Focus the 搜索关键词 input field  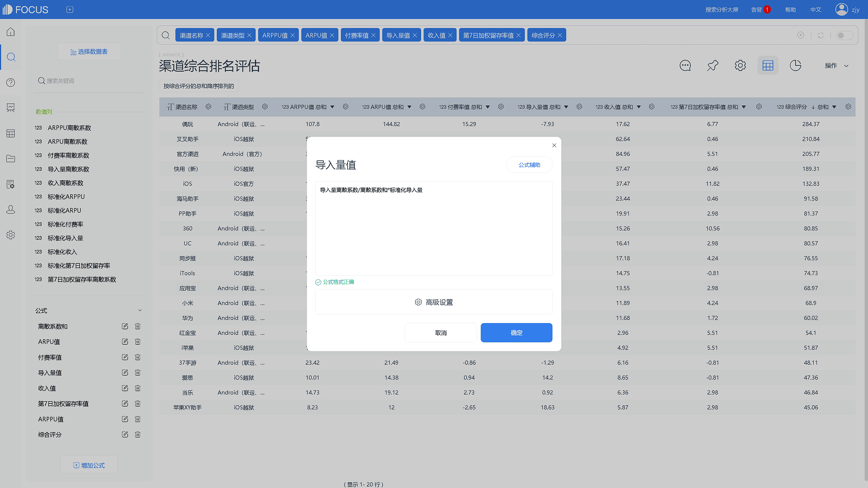(x=90, y=81)
